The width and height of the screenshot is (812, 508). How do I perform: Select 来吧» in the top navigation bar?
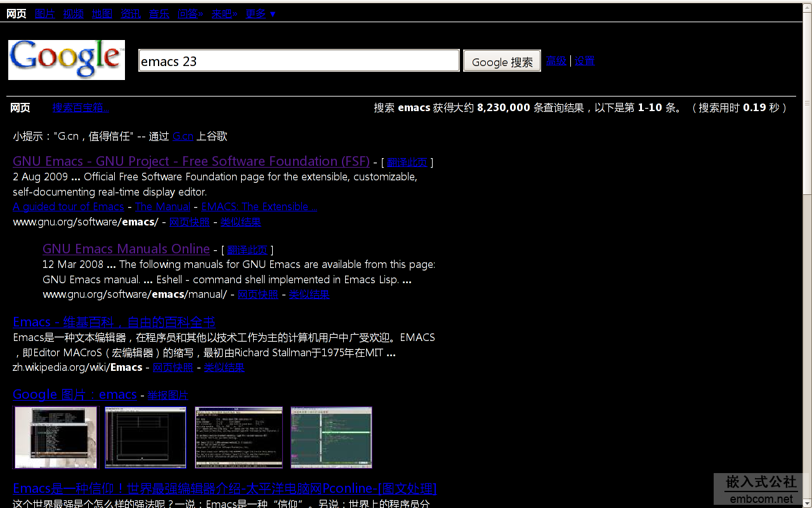click(x=225, y=13)
